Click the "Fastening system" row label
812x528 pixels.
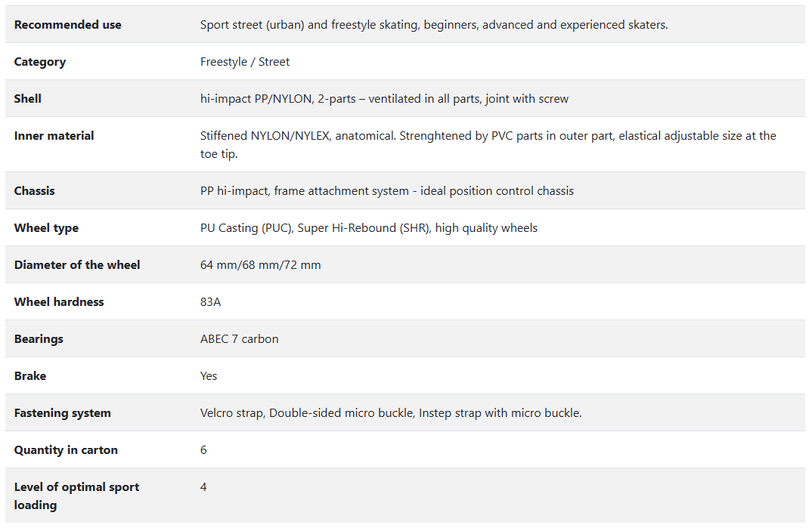pyautogui.click(x=62, y=413)
